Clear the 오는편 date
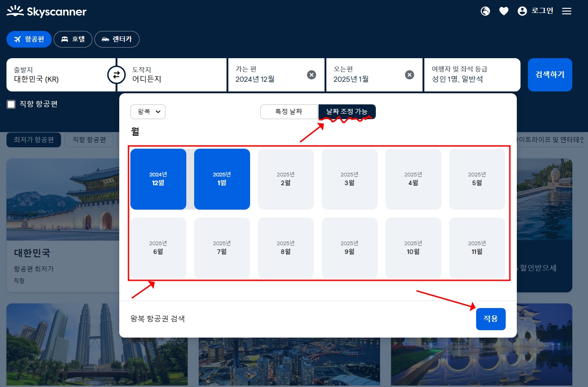Viewport: 588px width, 387px height. [x=410, y=75]
